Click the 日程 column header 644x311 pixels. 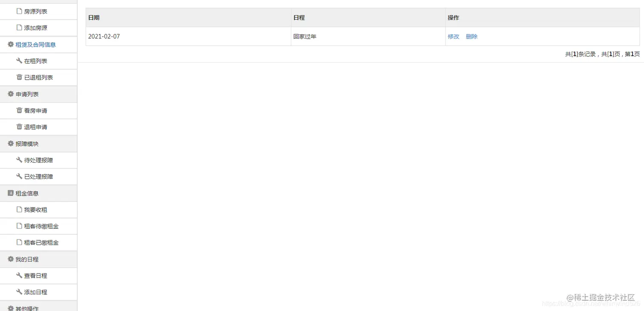click(368, 17)
